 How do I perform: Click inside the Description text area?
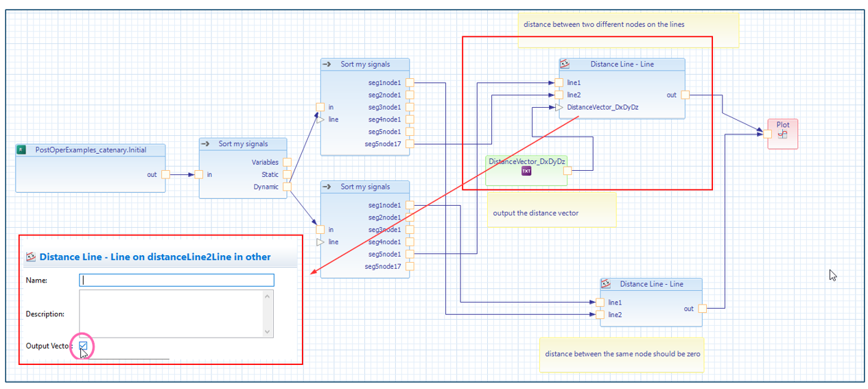tap(170, 314)
